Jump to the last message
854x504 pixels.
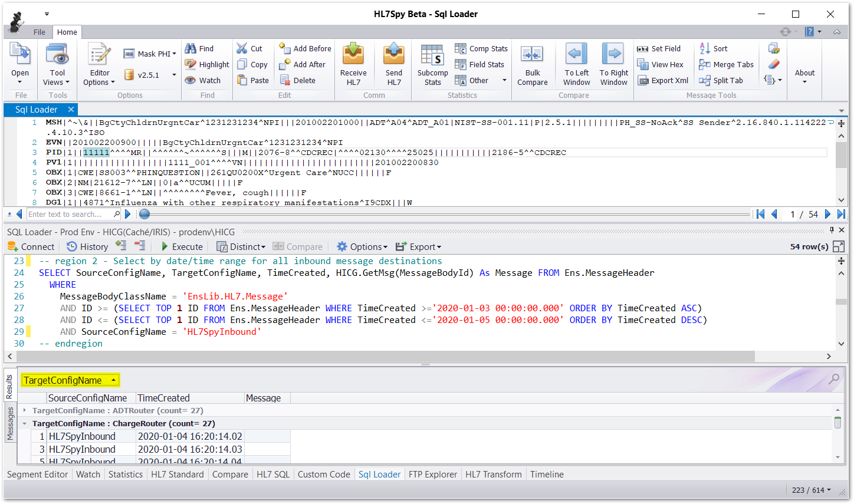[x=841, y=214]
